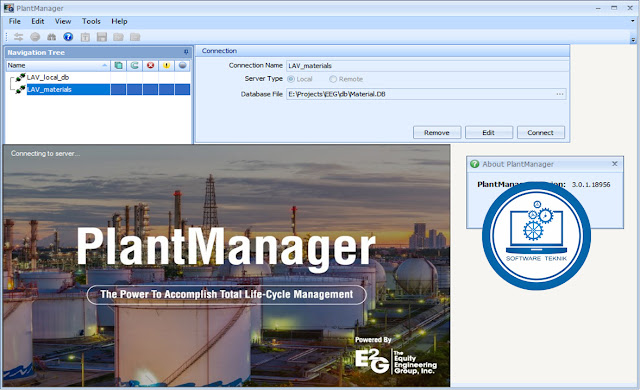This screenshot has width=640, height=390.
Task: Close the About PlantManager dialog
Action: pyautogui.click(x=615, y=164)
